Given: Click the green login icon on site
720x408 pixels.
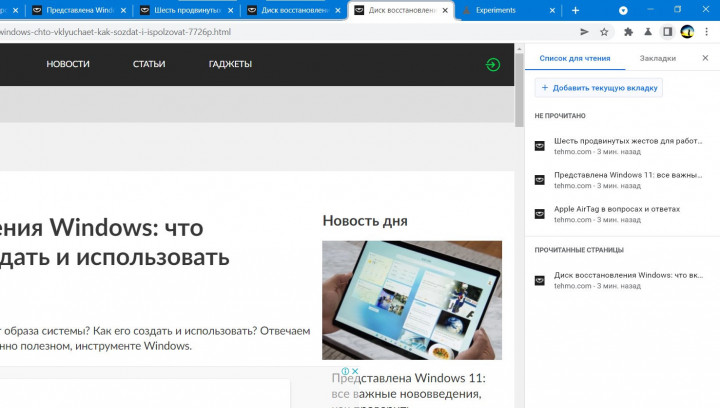Looking at the screenshot, I should pos(493,64).
